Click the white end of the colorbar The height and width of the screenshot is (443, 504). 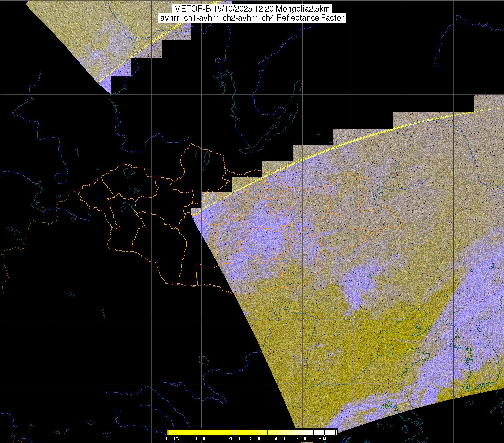point(334,432)
